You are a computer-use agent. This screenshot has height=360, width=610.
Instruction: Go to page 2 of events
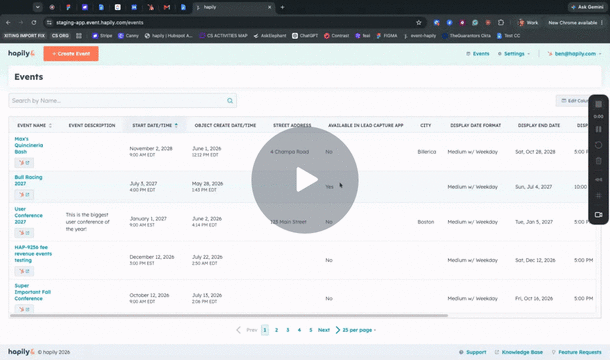pos(277,330)
